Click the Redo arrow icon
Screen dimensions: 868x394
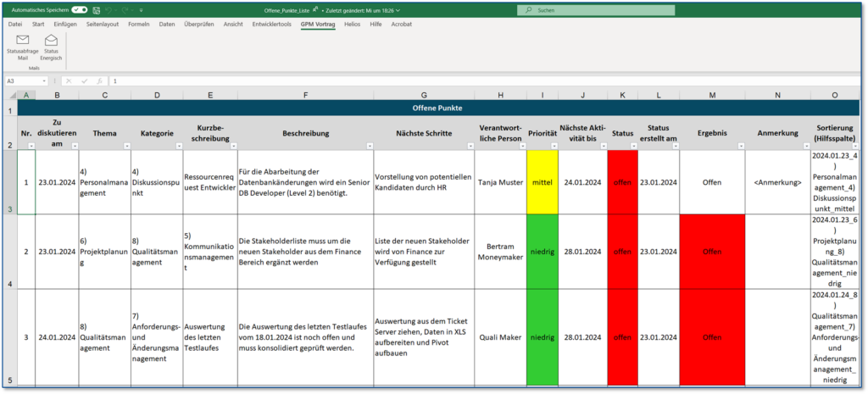[125, 10]
